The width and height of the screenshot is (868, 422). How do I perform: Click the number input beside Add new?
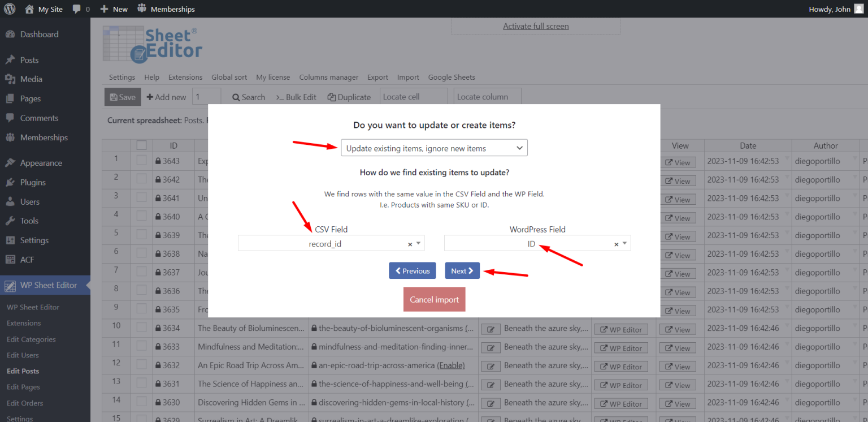point(206,97)
